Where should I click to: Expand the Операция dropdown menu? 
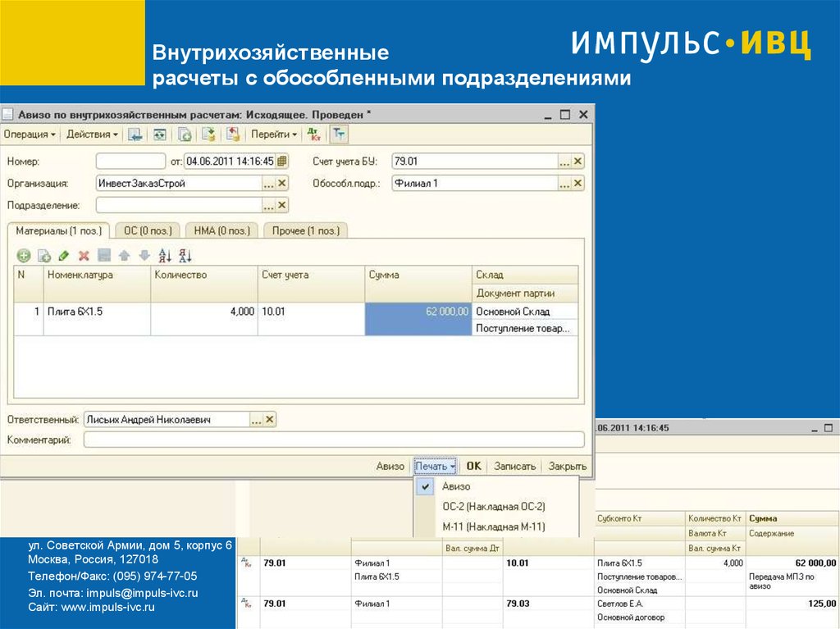pos(30,134)
